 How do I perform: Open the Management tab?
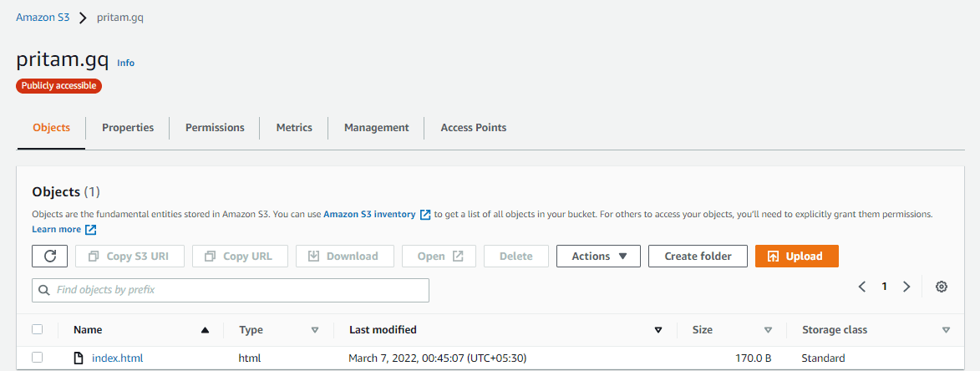click(376, 127)
